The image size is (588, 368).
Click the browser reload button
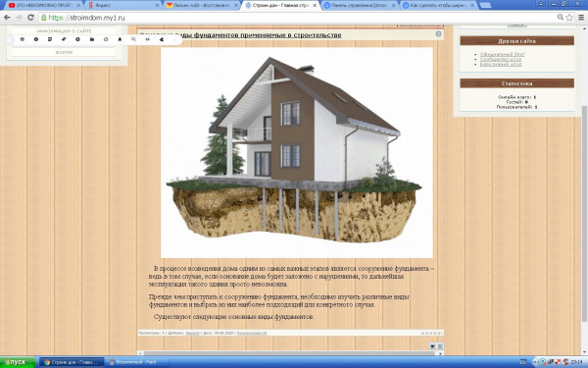pyautogui.click(x=30, y=18)
